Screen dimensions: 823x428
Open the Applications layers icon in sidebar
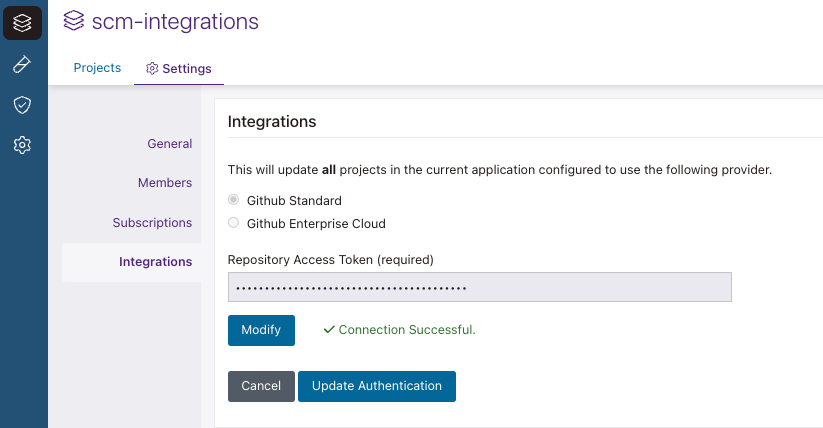pyautogui.click(x=22, y=23)
